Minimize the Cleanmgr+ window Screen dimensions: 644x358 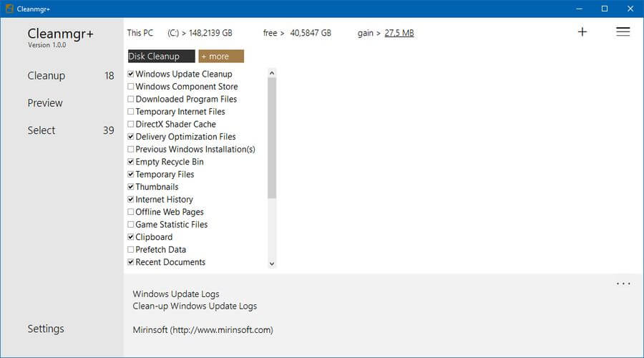579,9
